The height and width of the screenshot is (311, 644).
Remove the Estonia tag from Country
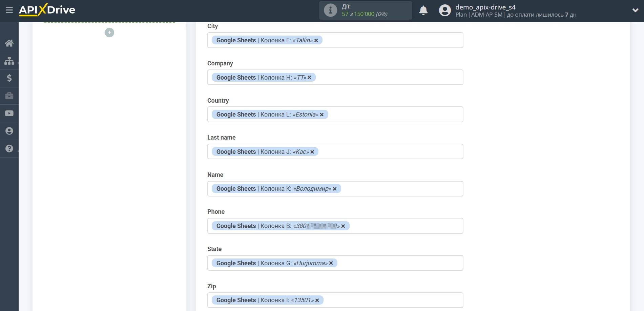322,115
